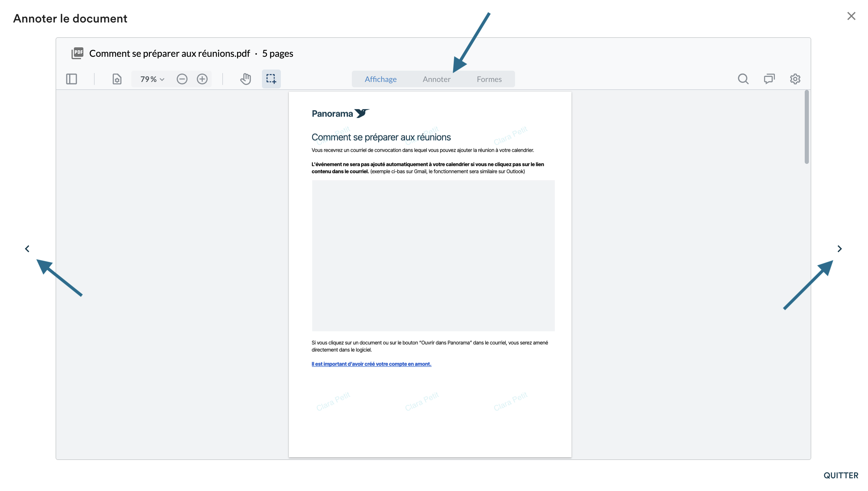Toggle the comments panel icon
The height and width of the screenshot is (491, 868).
click(x=769, y=79)
